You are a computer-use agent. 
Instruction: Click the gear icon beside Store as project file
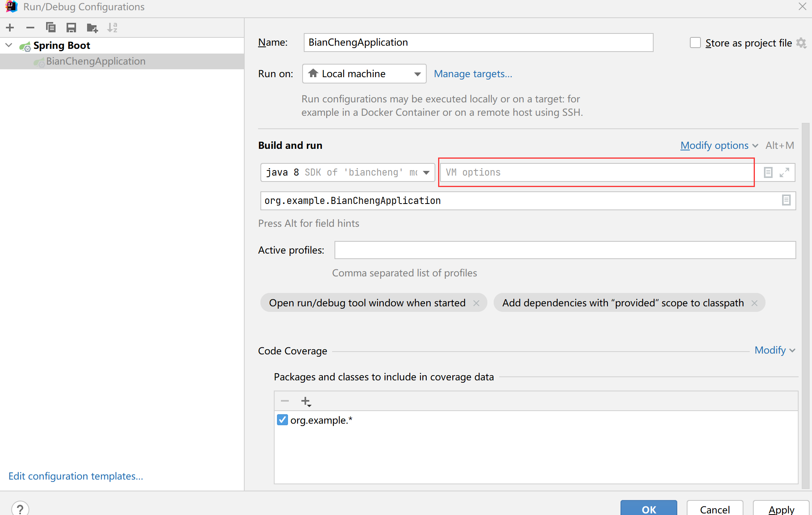click(801, 43)
